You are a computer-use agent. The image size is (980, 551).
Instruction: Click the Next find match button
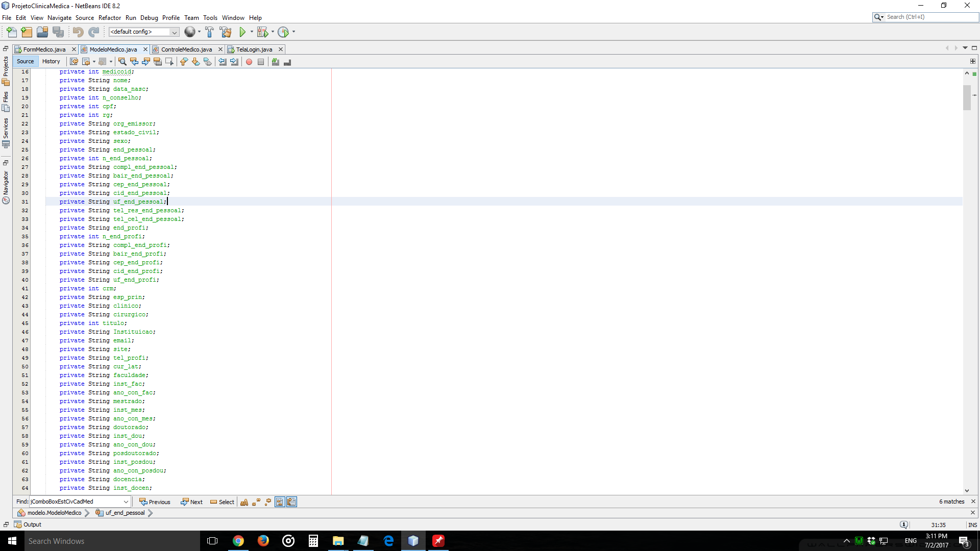192,502
